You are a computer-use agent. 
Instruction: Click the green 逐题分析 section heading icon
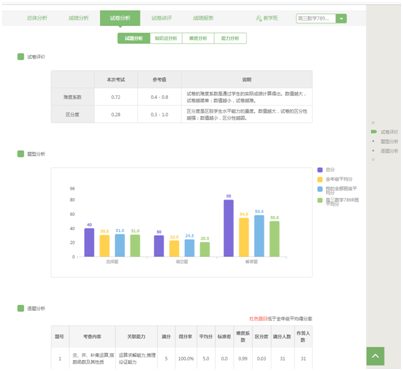point(21,308)
